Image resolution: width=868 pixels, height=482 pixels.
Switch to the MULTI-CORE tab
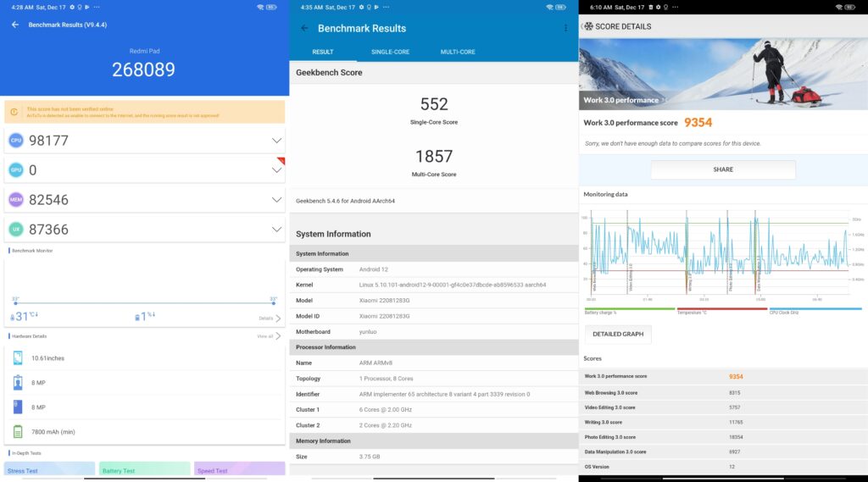[x=458, y=52]
